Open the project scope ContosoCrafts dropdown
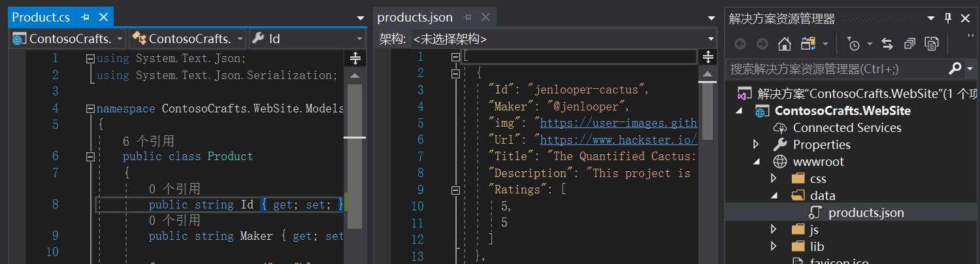Screen dimensions: 980x264 point(121,39)
